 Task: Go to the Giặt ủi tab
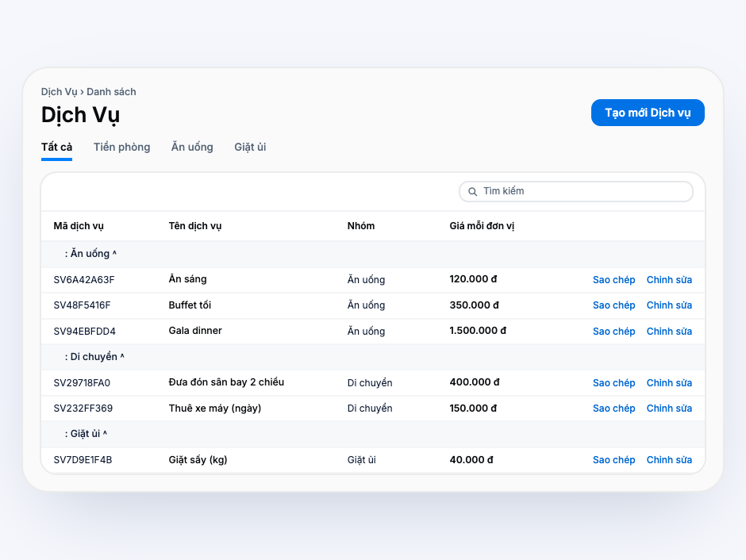250,148
